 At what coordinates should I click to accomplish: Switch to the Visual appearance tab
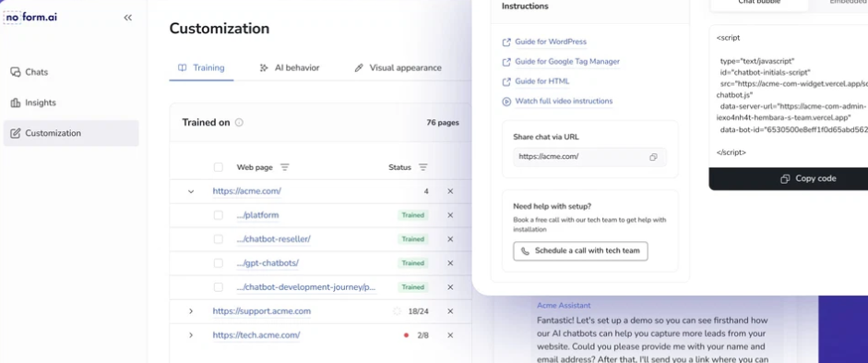pyautogui.click(x=398, y=68)
